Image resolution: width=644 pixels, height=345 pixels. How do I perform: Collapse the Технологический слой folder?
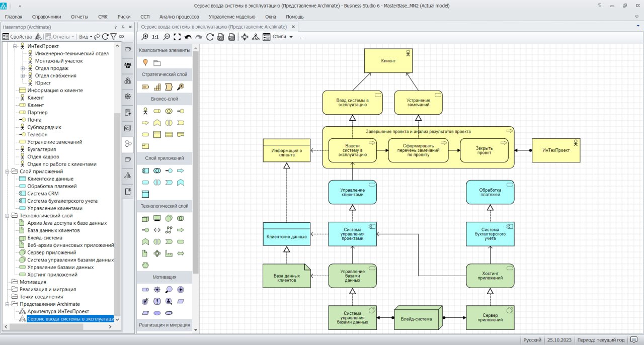[x=8, y=216]
